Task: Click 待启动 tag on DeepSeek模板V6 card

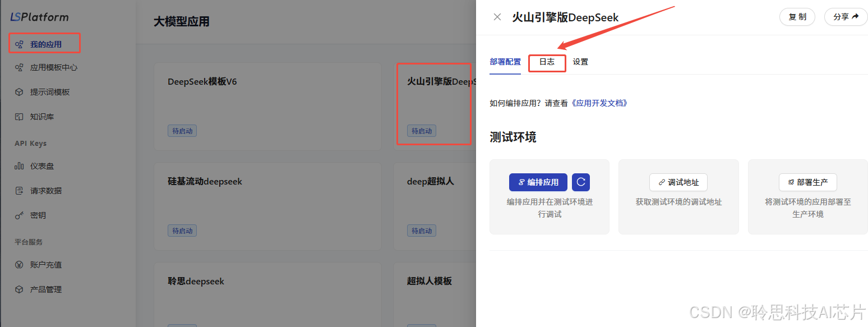Action: point(182,131)
